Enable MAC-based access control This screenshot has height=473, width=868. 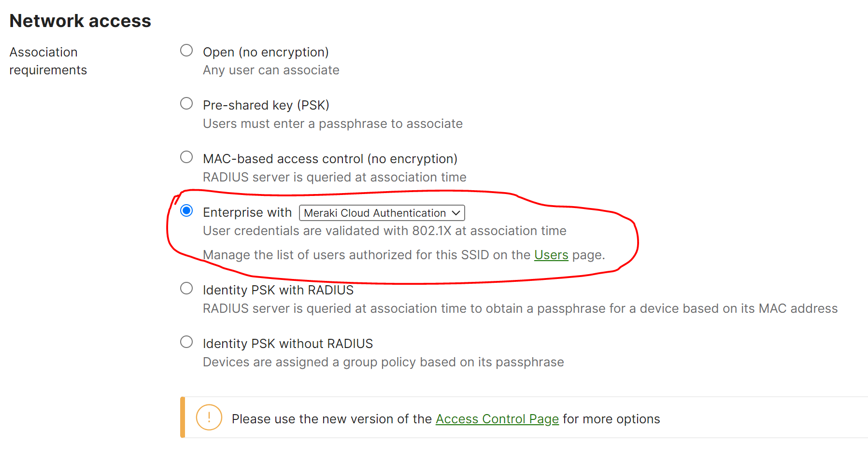[x=186, y=156]
